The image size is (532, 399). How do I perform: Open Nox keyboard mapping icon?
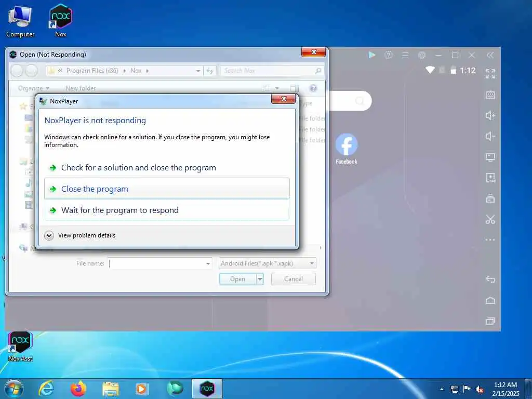coord(490,95)
